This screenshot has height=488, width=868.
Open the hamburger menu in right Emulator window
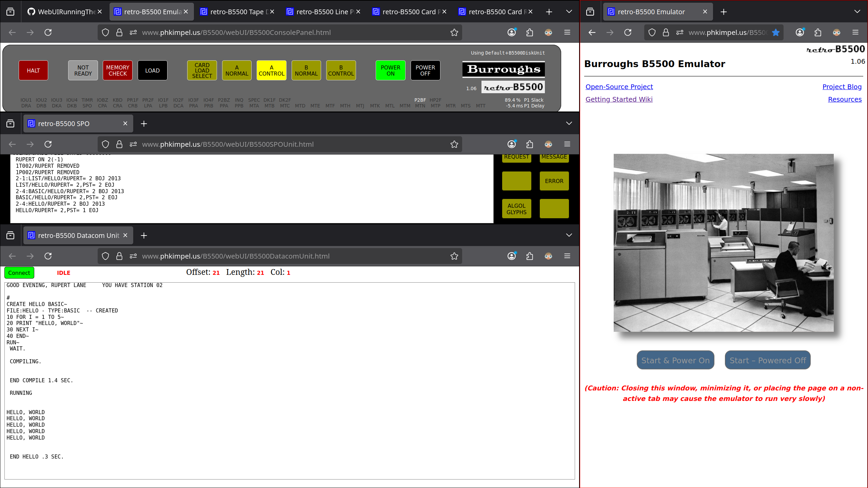tap(855, 32)
